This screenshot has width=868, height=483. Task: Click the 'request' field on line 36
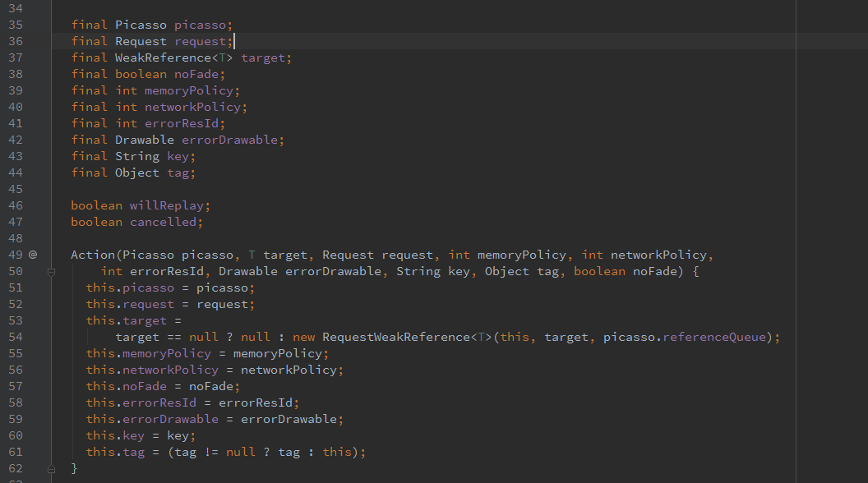click(x=201, y=42)
